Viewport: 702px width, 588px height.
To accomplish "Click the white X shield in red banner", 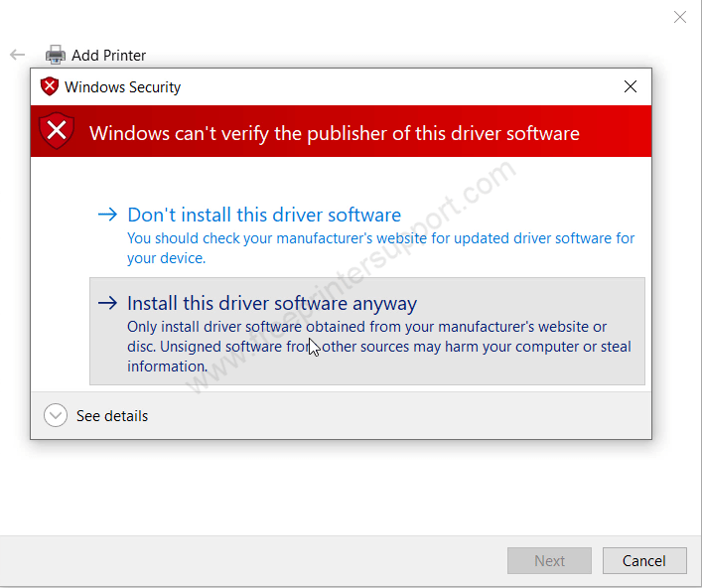I will (57, 131).
